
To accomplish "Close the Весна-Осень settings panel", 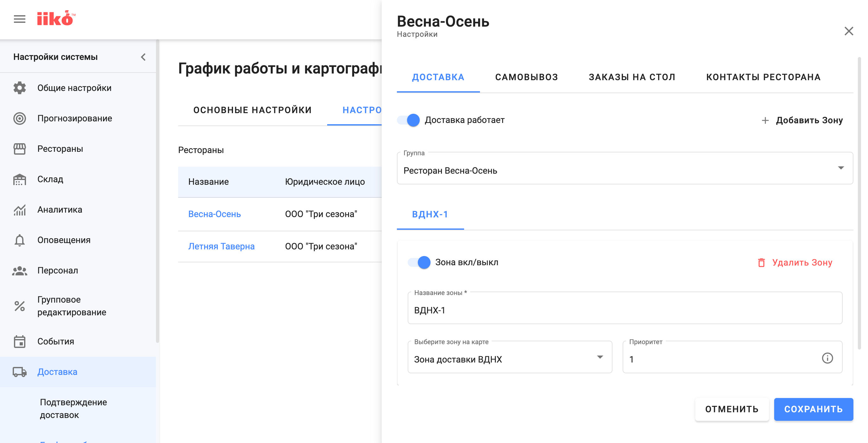I will [x=849, y=31].
